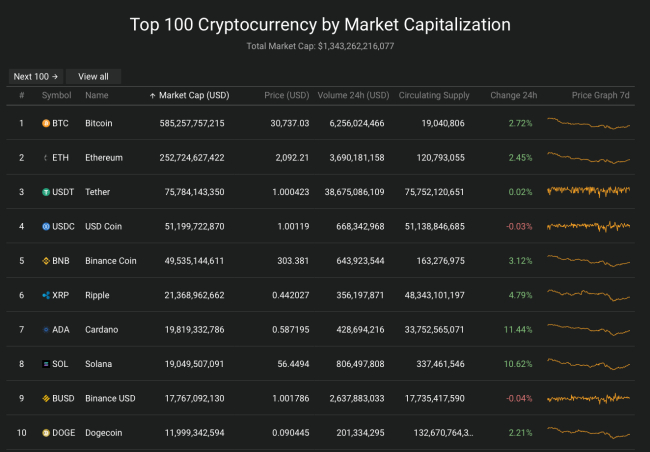Screen dimensions: 650x452
Task: Sort by Price (USD) column header
Action: [285, 96]
